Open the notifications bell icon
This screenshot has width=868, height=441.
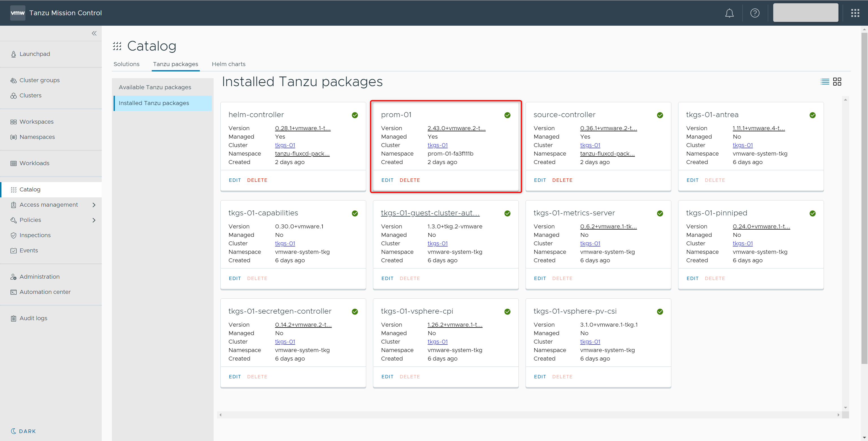[729, 13]
